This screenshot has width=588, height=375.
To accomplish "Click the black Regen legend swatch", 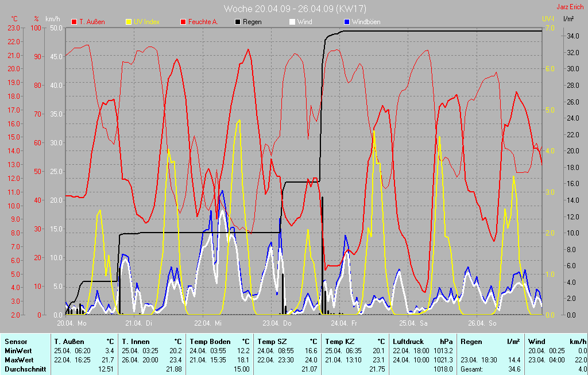I will coord(238,22).
